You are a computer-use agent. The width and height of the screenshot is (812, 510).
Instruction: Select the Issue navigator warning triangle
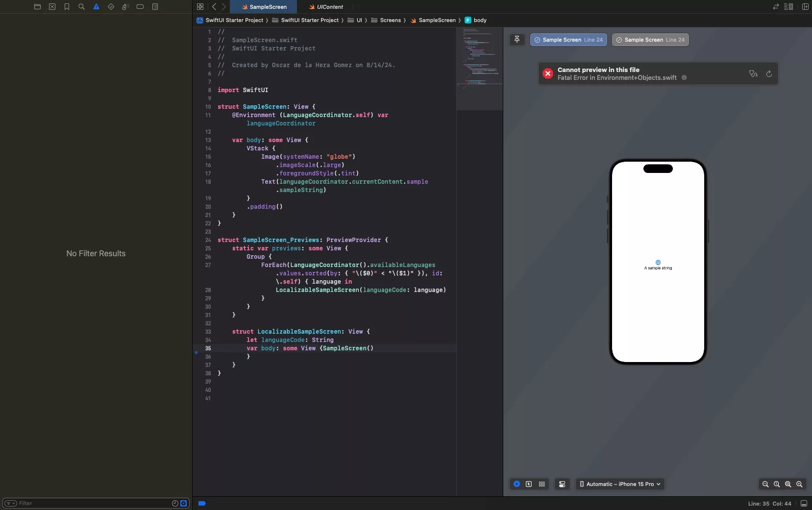96,7
